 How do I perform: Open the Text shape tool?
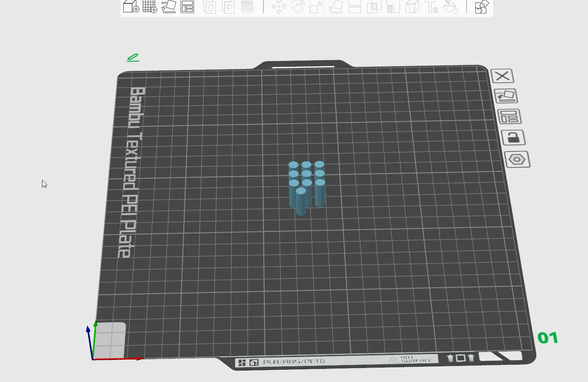(431, 6)
